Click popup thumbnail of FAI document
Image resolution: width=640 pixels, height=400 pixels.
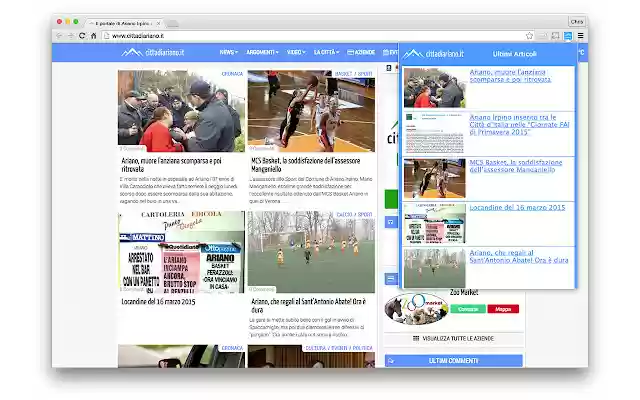434,133
